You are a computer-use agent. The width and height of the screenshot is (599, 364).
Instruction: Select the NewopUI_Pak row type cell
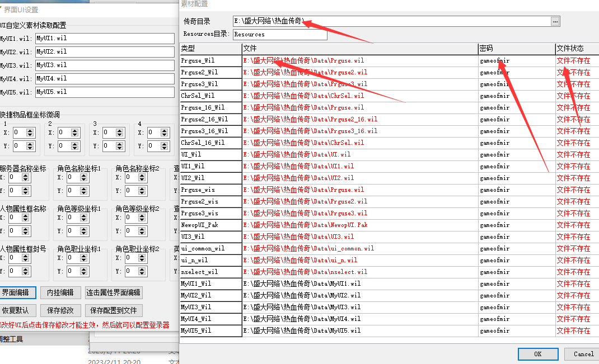click(x=210, y=225)
